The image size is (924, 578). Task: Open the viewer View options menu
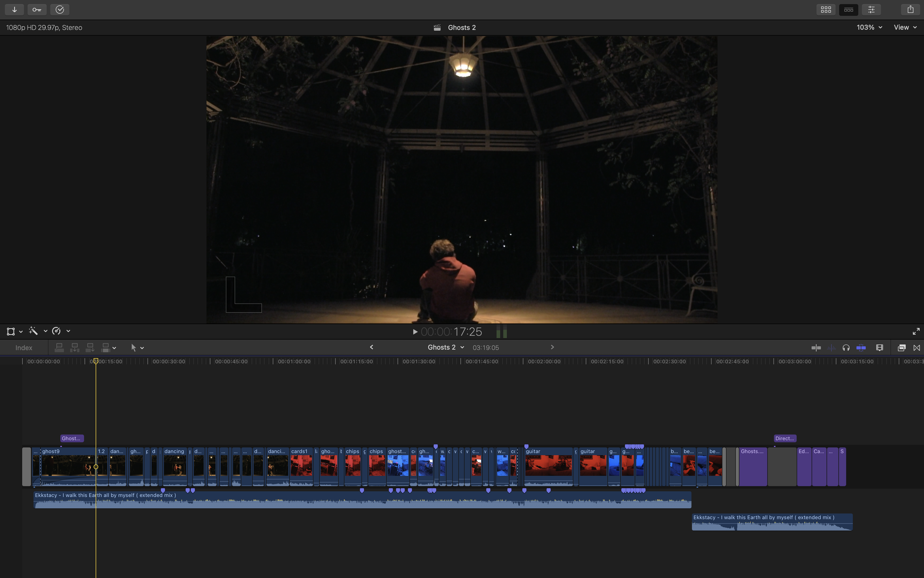(905, 28)
